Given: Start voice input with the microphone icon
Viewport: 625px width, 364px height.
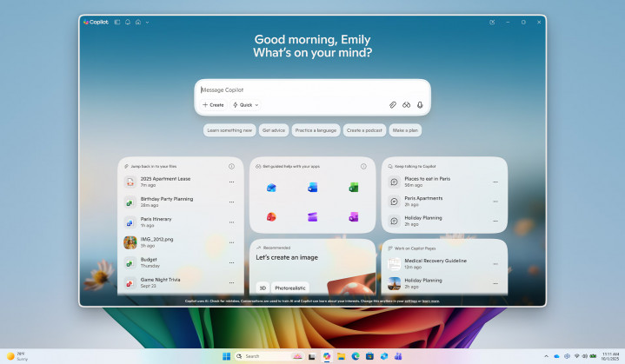Looking at the screenshot, I should (x=420, y=104).
